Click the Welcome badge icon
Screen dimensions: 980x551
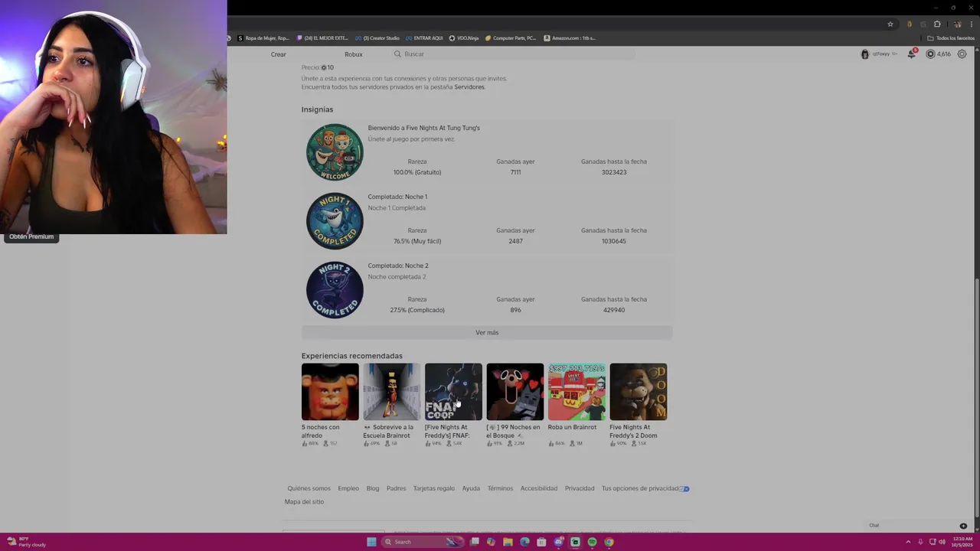click(x=335, y=152)
